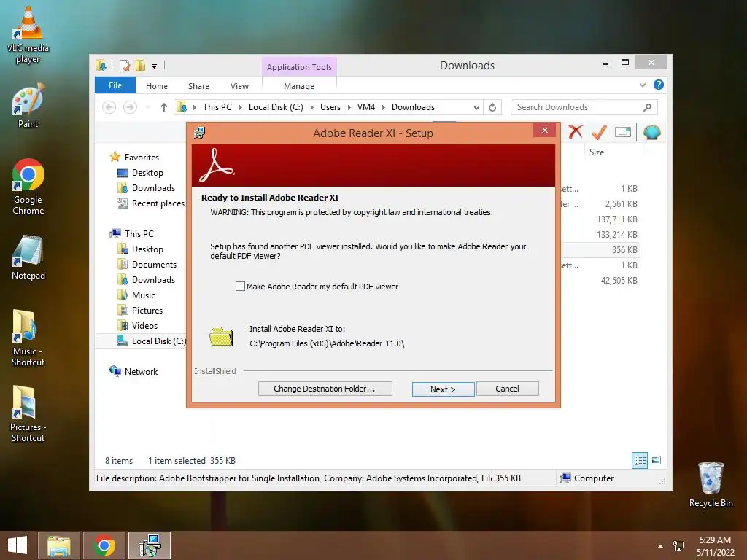Click the network icon in system tray

[678, 545]
